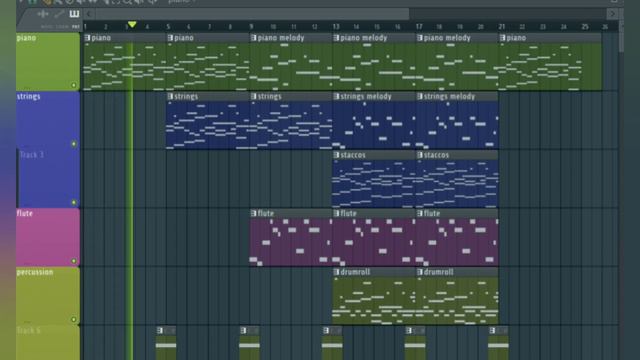Open clip menu icon of drumroll clip at bar 13
The height and width of the screenshot is (360, 640).
click(x=336, y=272)
